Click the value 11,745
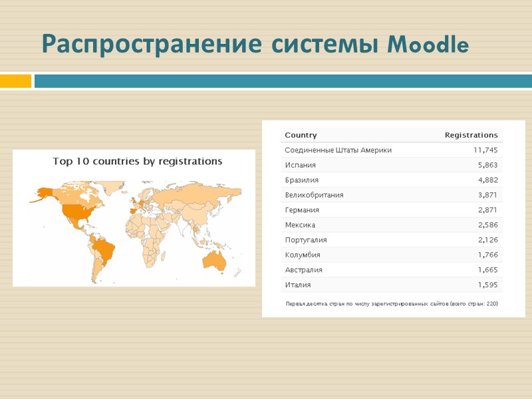Screen dimensions: 532x399 pyautogui.click(x=485, y=150)
